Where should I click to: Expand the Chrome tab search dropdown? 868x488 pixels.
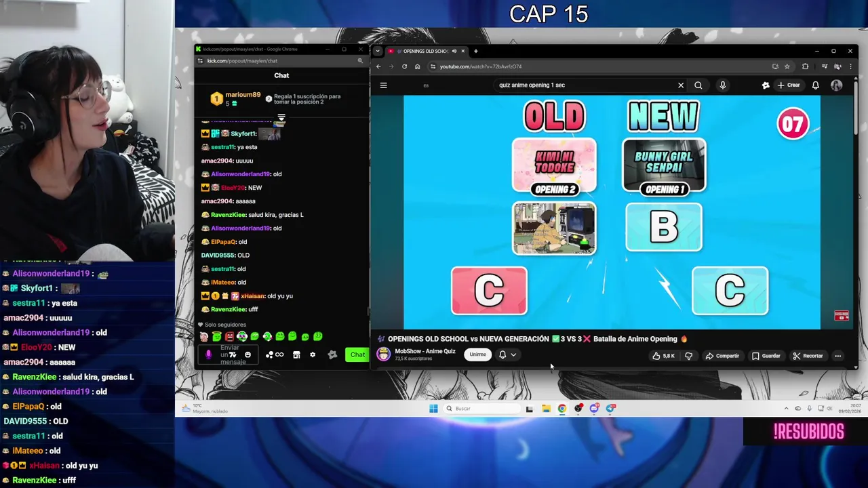click(378, 51)
